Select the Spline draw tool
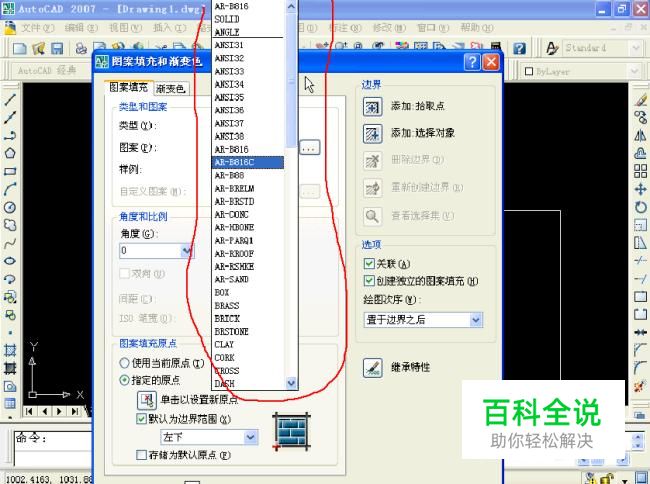 tap(10, 243)
